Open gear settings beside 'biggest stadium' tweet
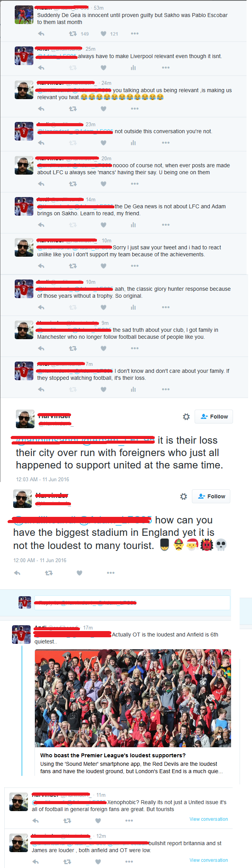Image resolution: width=252 pixels, height=868 pixels. (x=184, y=496)
